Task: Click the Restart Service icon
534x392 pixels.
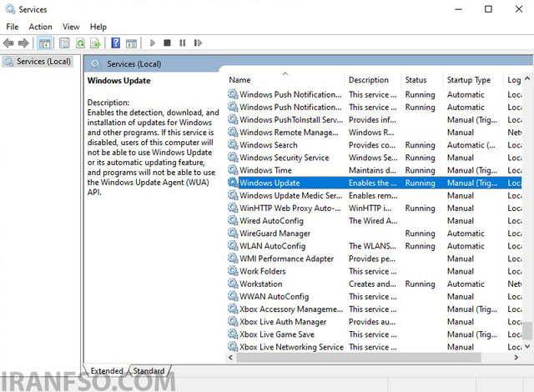Action: [198, 43]
